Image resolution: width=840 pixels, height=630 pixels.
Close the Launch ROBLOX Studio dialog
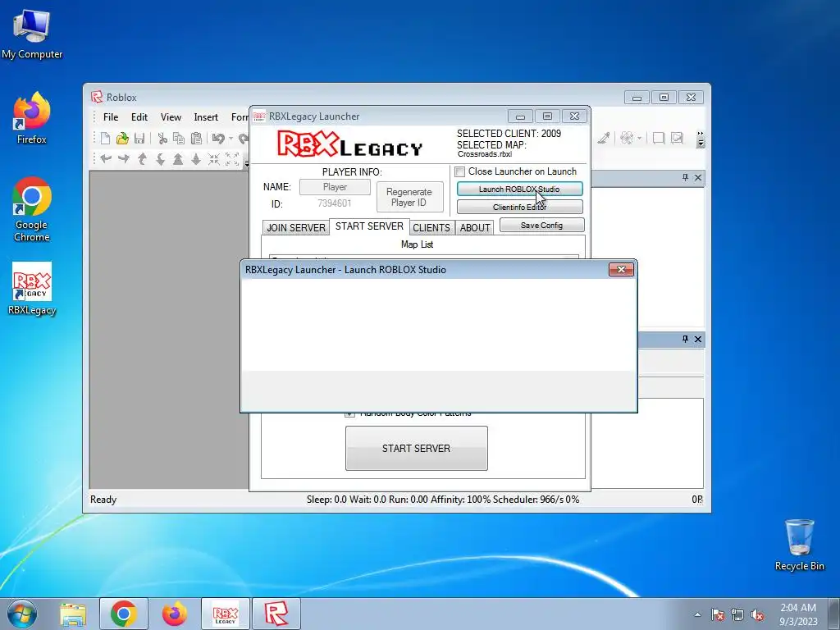[x=622, y=269]
